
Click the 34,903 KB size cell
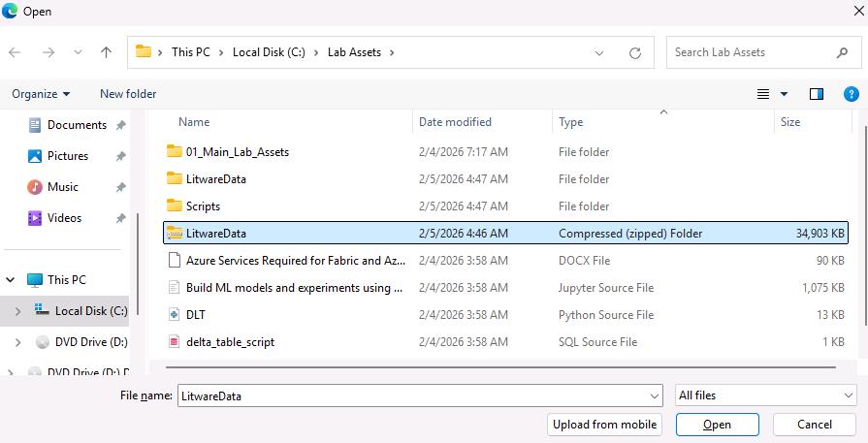pos(820,234)
